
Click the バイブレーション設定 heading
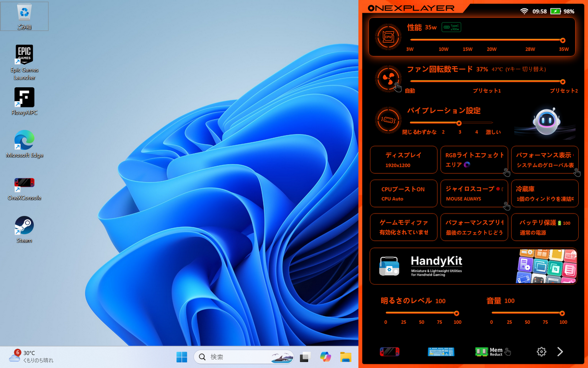[444, 110]
